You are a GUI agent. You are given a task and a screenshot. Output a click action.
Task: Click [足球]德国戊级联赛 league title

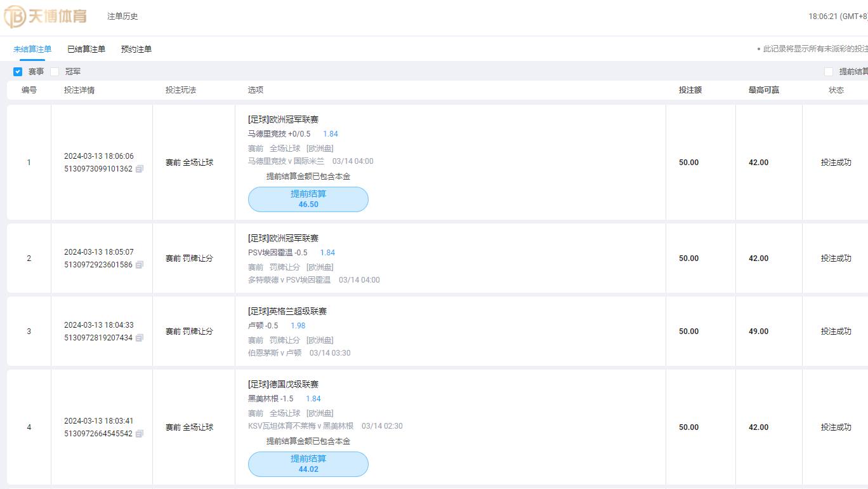[283, 384]
